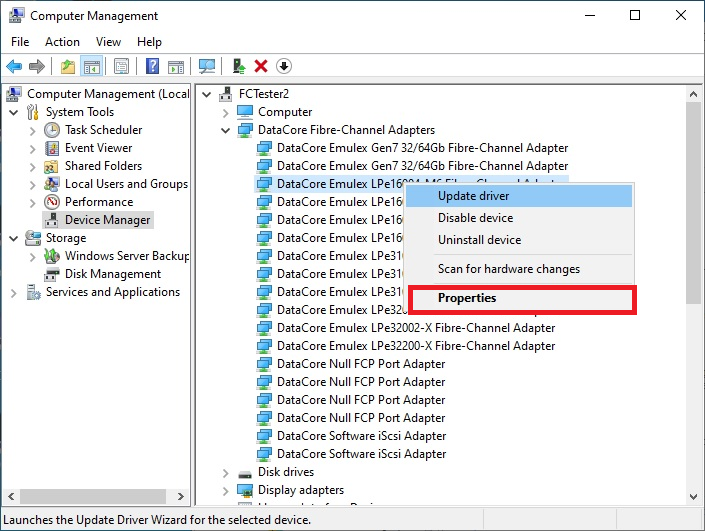Collapse the System Tools tree node
This screenshot has width=705, height=531.
tap(14, 112)
